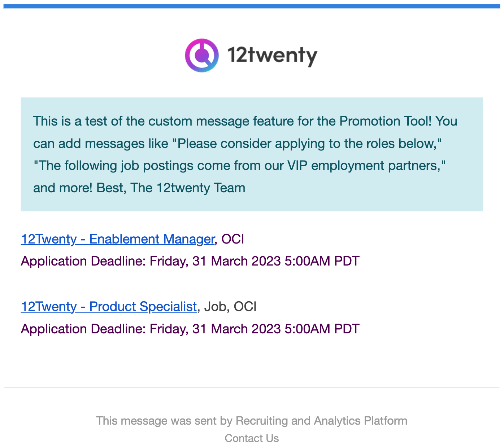This screenshot has width=504, height=447.
Task: Click the 12twenty wordmark text
Action: pyautogui.click(x=272, y=56)
